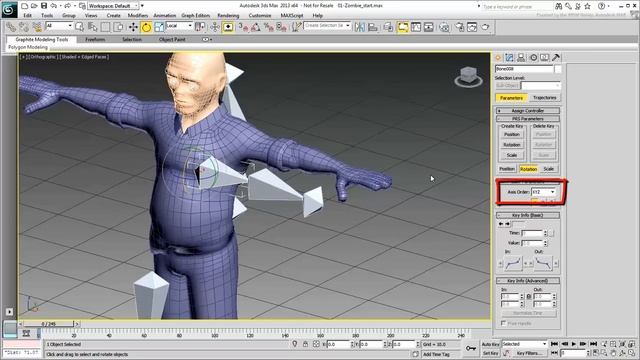Open the Hierarchy command panel tab
Image resolution: width=640 pixels, height=360 pixels.
pyautogui.click(x=521, y=58)
